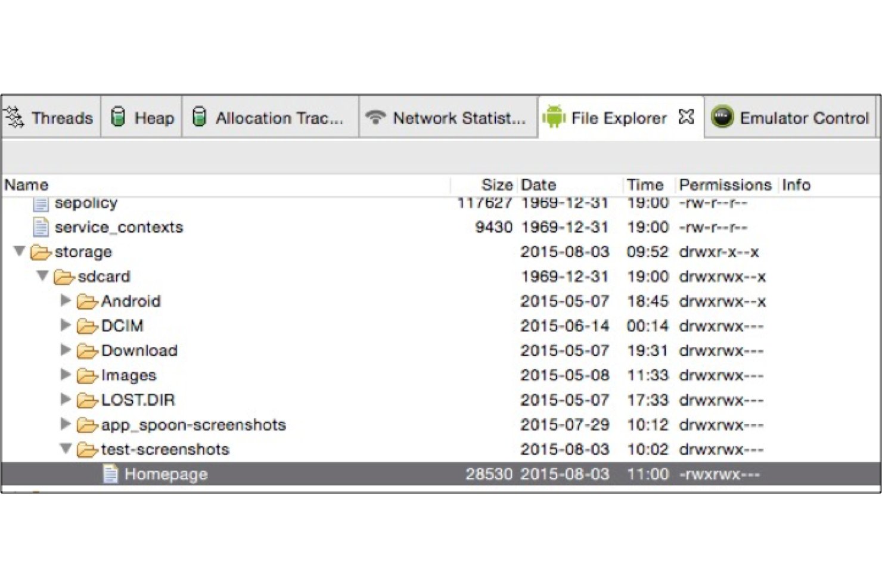Expand the Android folder

66,301
